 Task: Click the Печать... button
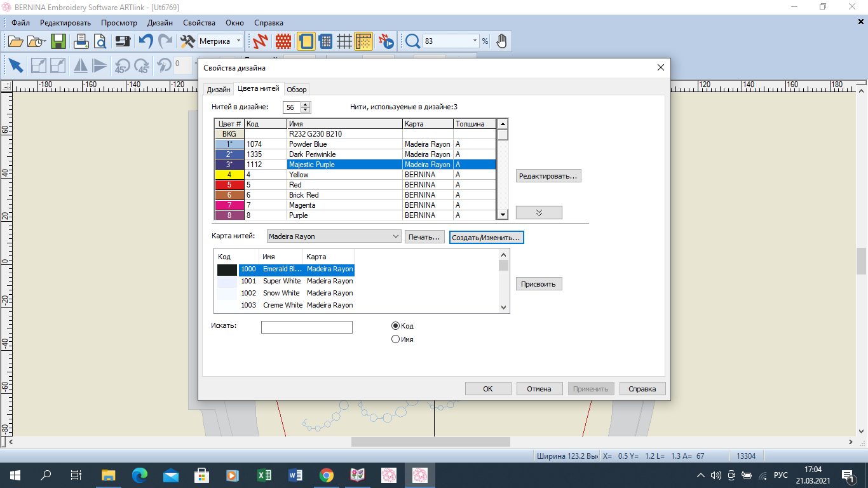[x=424, y=237]
